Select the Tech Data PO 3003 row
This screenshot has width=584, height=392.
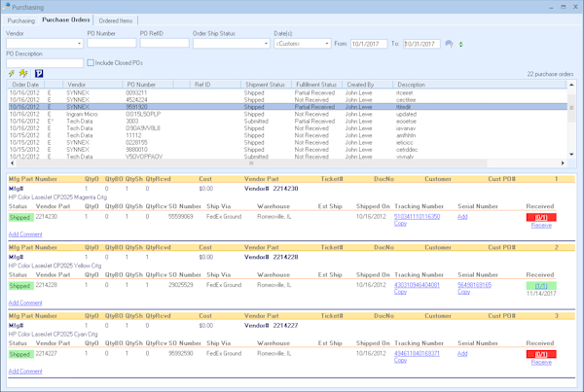(x=287, y=121)
